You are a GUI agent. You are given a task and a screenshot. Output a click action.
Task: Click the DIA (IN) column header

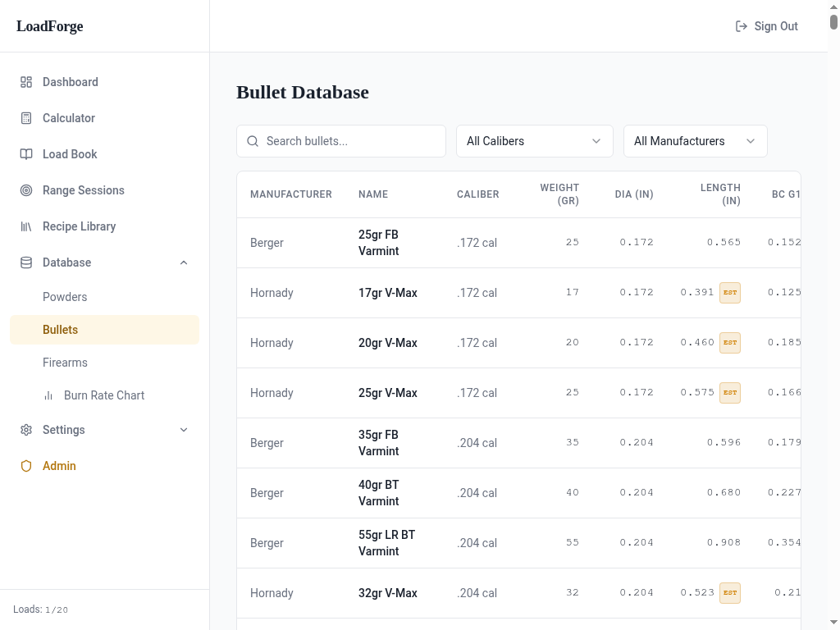(634, 194)
